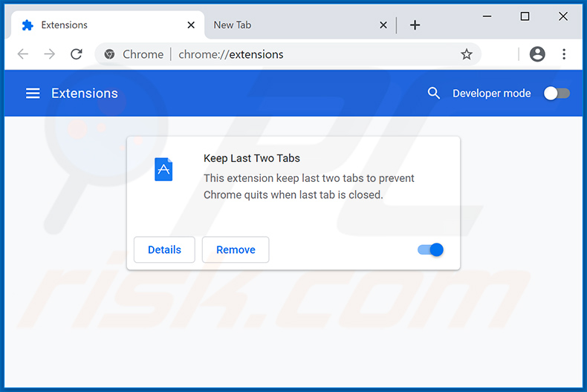Close the Extensions tab
The image size is (587, 392).
191,25
